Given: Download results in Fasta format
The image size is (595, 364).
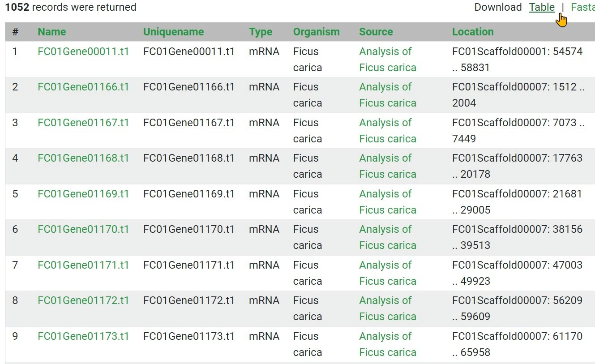Looking at the screenshot, I should (x=582, y=7).
